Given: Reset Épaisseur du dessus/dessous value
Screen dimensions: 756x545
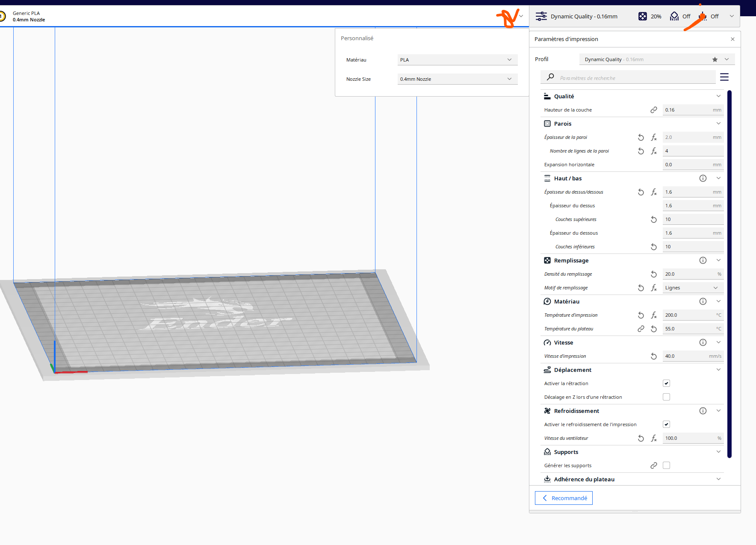Looking at the screenshot, I should pos(641,192).
